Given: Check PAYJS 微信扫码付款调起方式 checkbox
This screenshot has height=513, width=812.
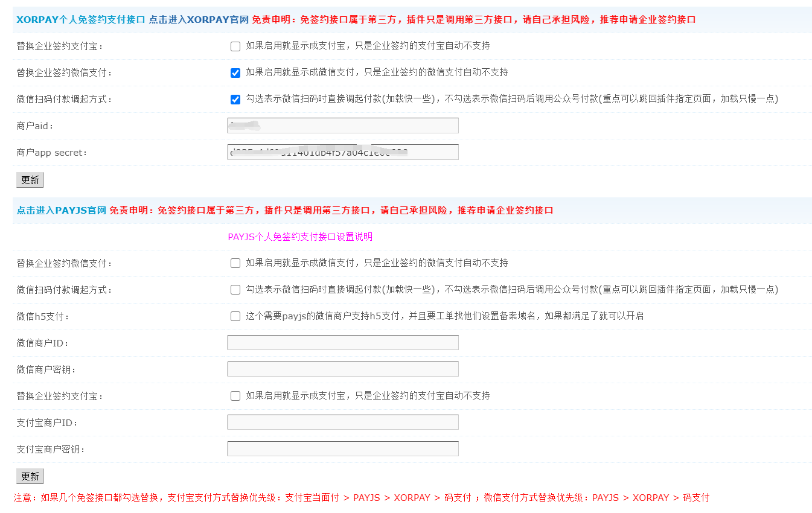Looking at the screenshot, I should coord(235,290).
